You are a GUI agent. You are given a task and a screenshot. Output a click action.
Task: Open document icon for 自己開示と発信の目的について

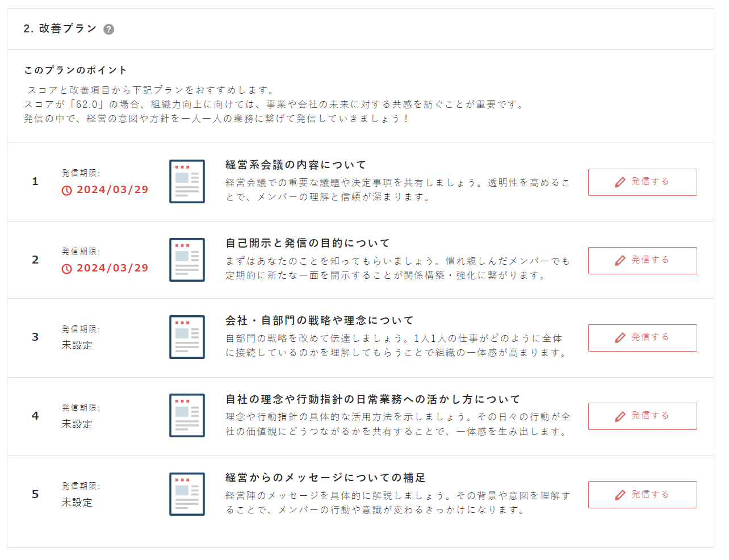tap(187, 260)
